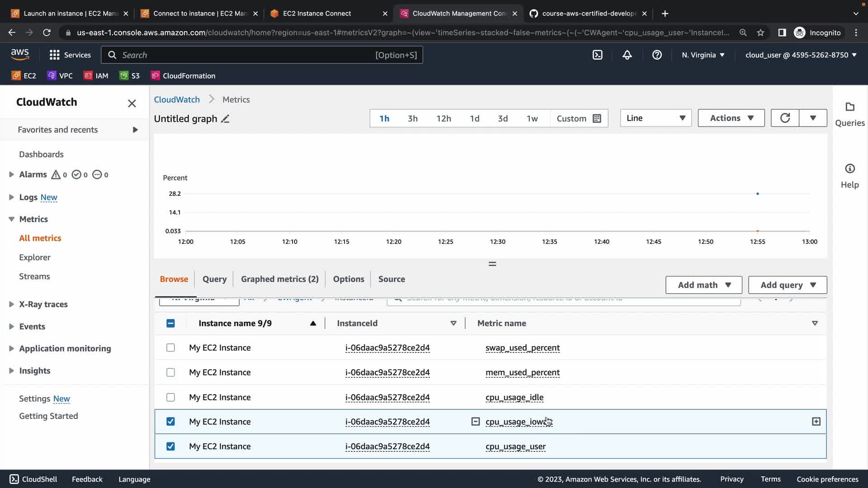Open the Line graph type dropdown
The image size is (868, 488).
pyautogui.click(x=656, y=118)
